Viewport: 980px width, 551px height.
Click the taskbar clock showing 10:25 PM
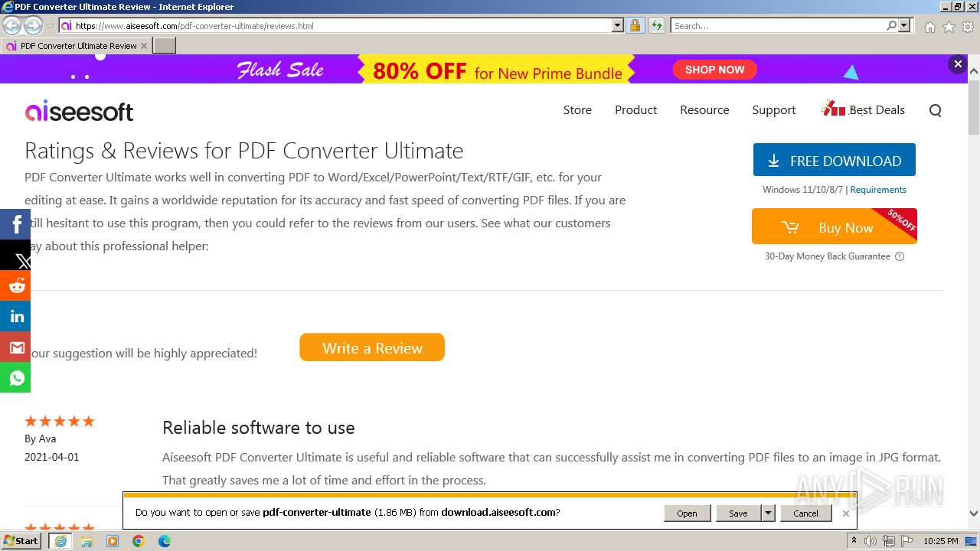point(940,541)
